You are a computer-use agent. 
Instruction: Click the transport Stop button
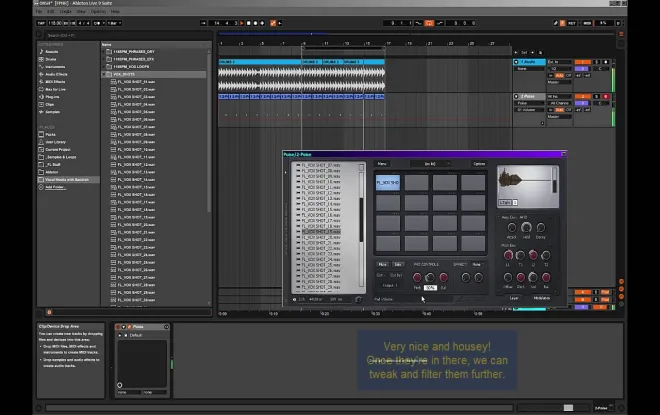coord(249,23)
